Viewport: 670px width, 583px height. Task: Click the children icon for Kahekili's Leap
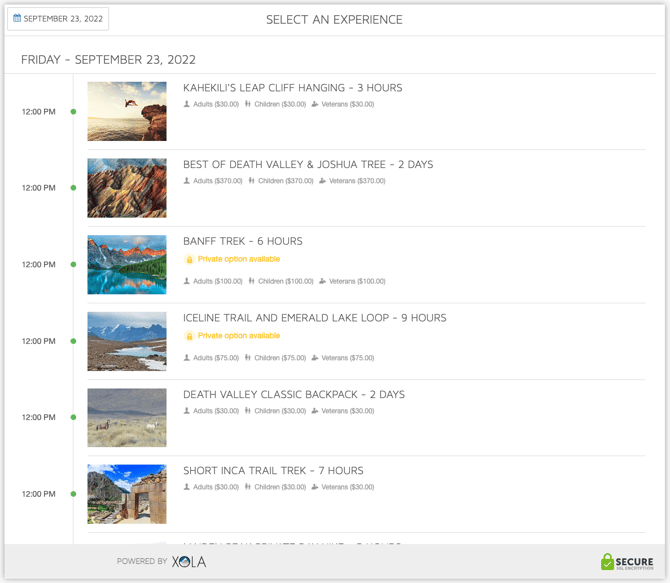[248, 104]
